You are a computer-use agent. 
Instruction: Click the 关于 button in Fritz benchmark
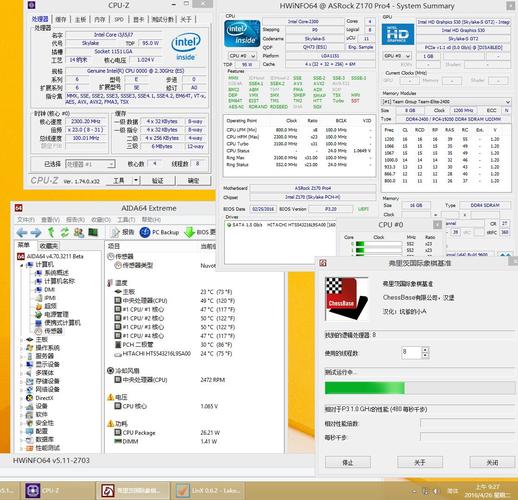pyautogui.click(x=420, y=462)
